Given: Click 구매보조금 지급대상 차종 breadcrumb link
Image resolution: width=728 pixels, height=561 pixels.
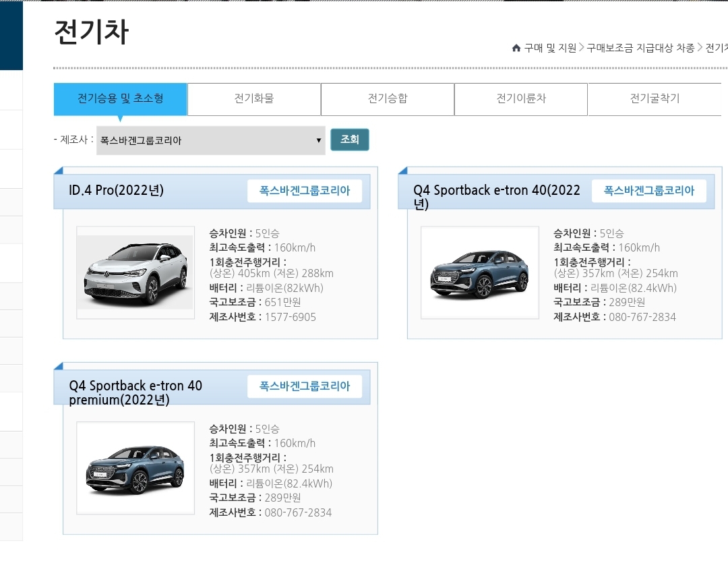Looking at the screenshot, I should (x=640, y=48).
